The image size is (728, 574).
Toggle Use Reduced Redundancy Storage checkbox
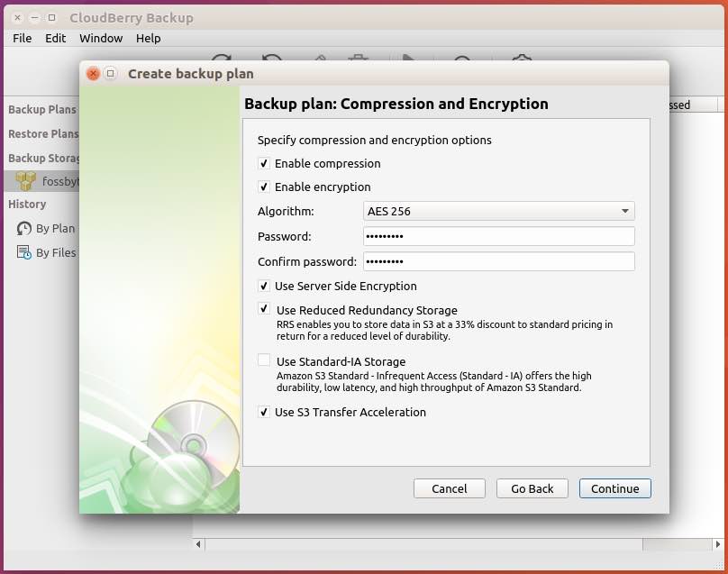[264, 309]
